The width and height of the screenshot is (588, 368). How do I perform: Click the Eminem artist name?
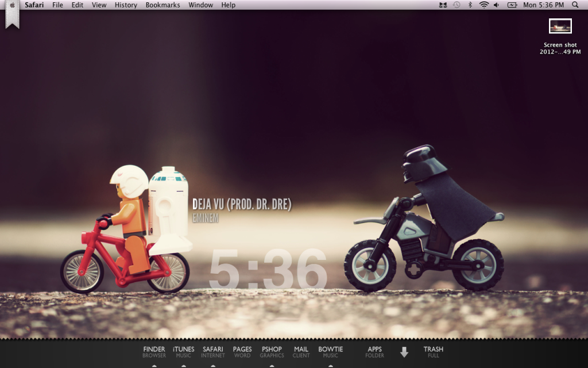[x=206, y=218]
